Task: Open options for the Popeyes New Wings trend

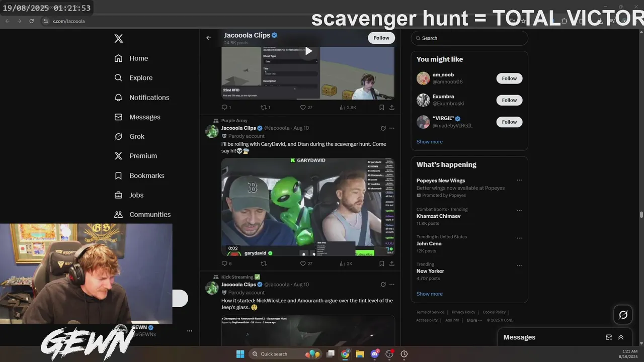Action: coord(519,180)
